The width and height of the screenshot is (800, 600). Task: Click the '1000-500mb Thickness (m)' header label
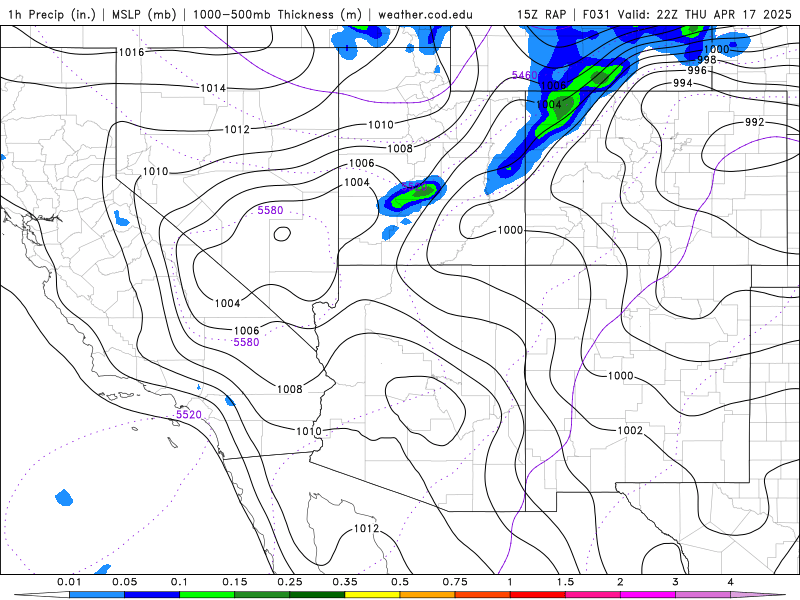click(x=277, y=14)
